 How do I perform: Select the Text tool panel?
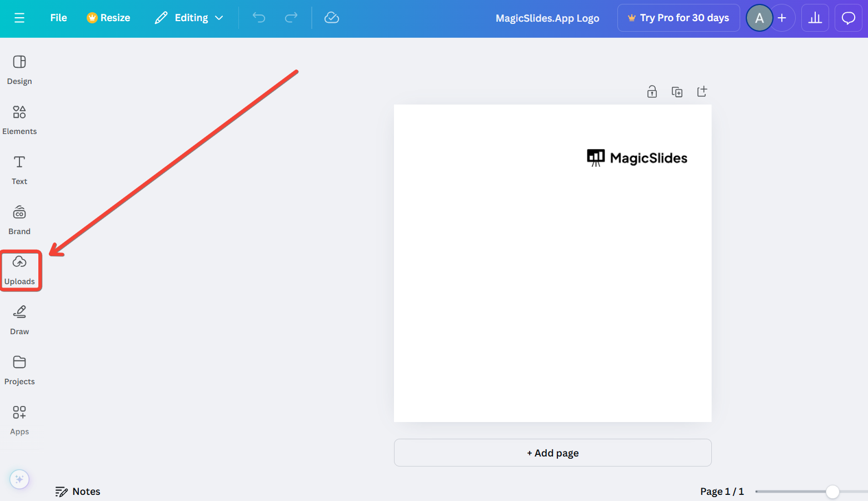[x=19, y=170]
